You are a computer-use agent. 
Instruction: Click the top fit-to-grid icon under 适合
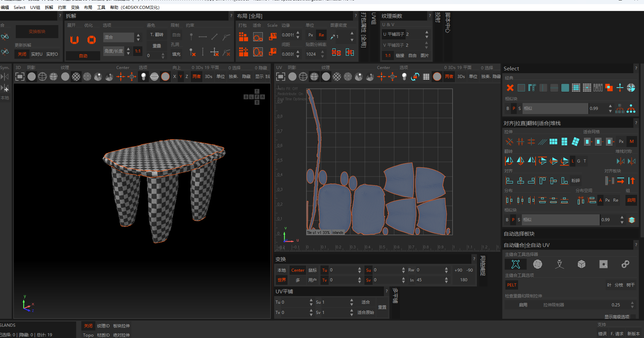coord(258,36)
